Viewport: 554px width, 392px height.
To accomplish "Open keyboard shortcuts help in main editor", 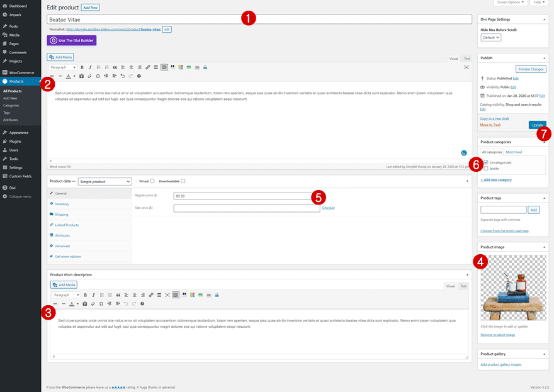I will pos(139,76).
